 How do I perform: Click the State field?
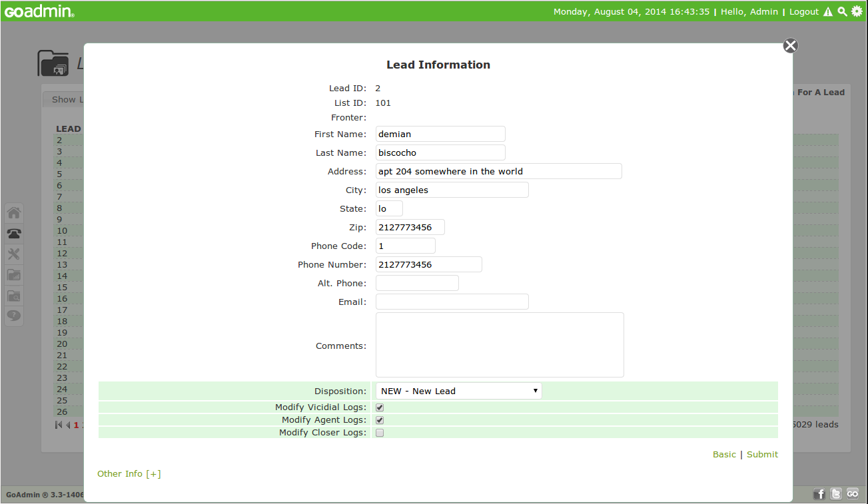click(x=389, y=208)
